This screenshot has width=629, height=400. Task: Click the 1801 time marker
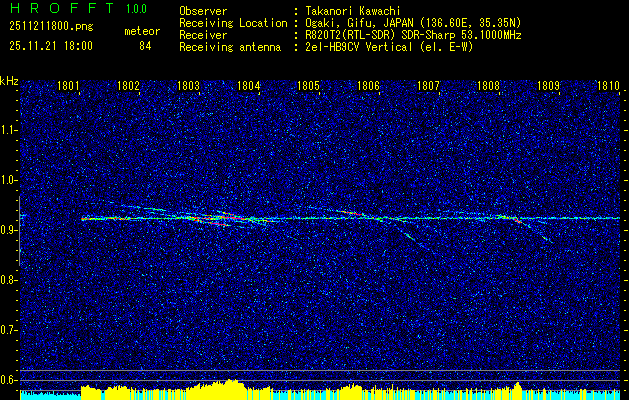click(68, 85)
